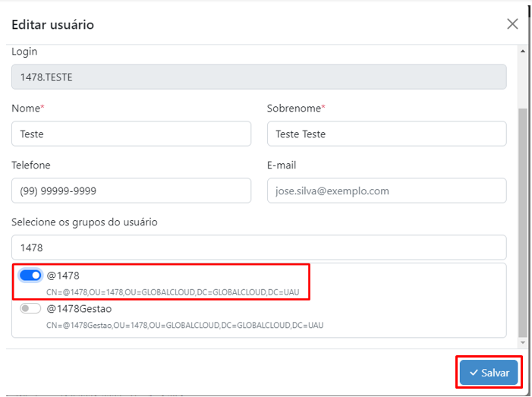Click the group search field containing 1478
Viewport: 532px width, 397px height.
(259, 247)
